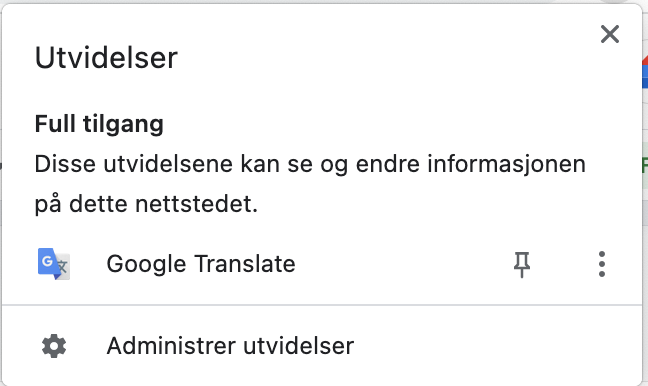Select the Google Translate label
648x386 pixels.
coord(201,264)
